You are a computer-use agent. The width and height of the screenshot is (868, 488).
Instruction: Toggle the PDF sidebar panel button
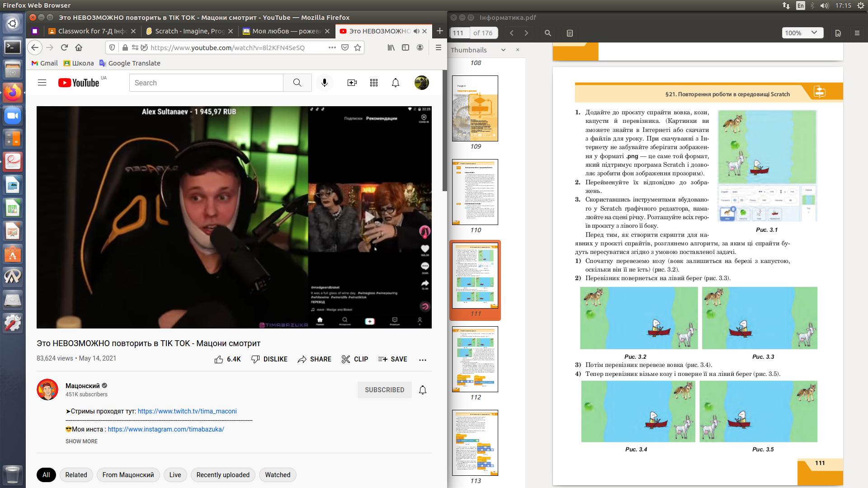coord(570,33)
